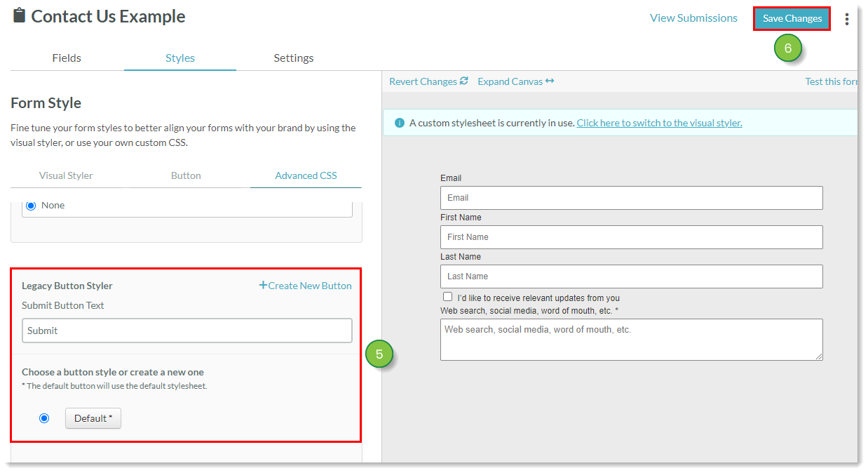
Task: Select the Advanced CSS sub-tab
Action: (306, 175)
